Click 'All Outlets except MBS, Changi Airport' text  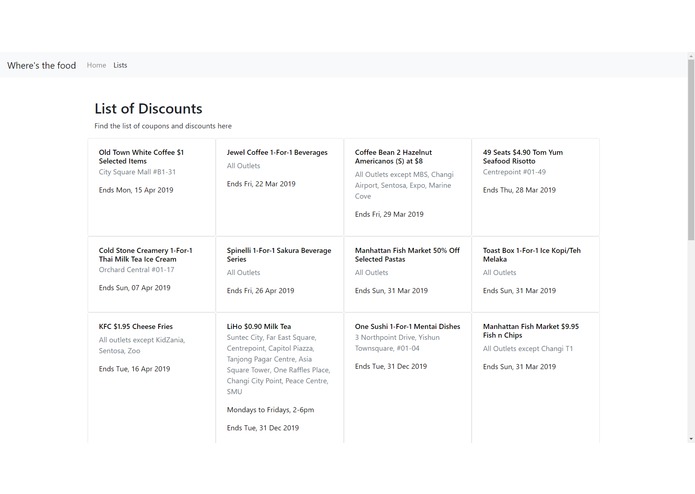[404, 185]
